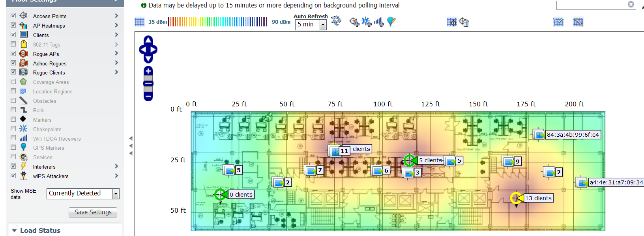Expand the AP Heatmaps options arrow
This screenshot has width=644, height=236.
(x=116, y=25)
